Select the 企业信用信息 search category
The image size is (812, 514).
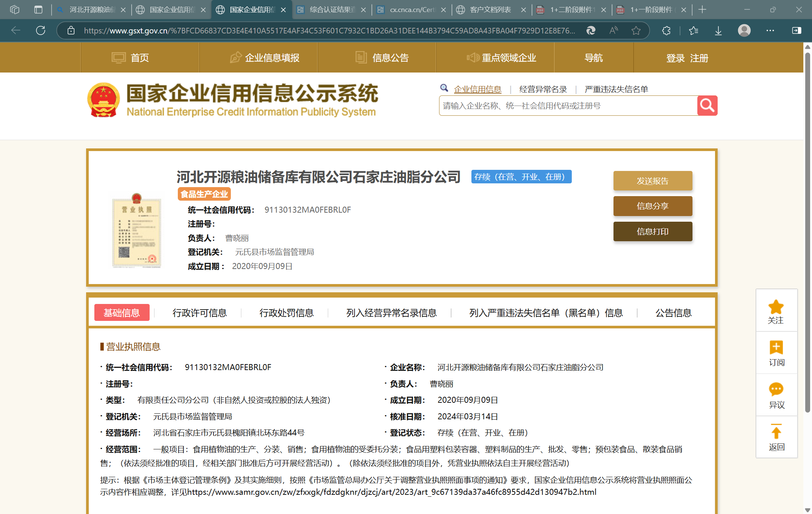pyautogui.click(x=477, y=89)
